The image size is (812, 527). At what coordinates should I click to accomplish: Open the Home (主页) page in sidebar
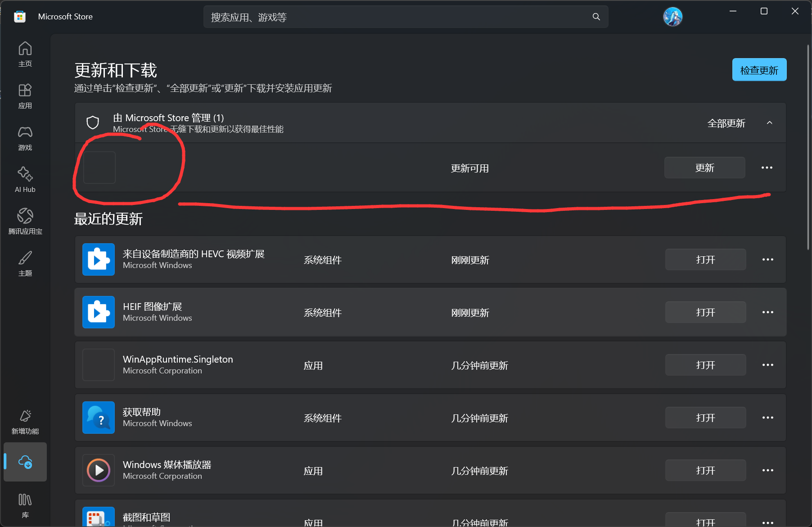click(25, 54)
